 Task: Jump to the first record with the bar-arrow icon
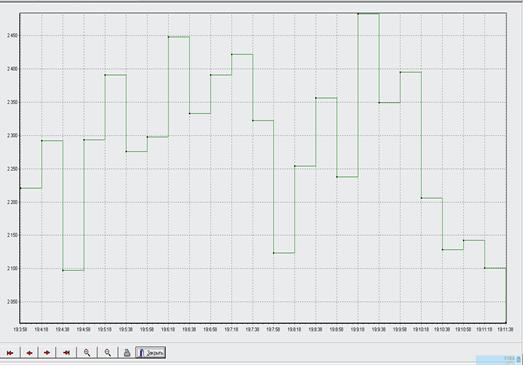click(10, 353)
